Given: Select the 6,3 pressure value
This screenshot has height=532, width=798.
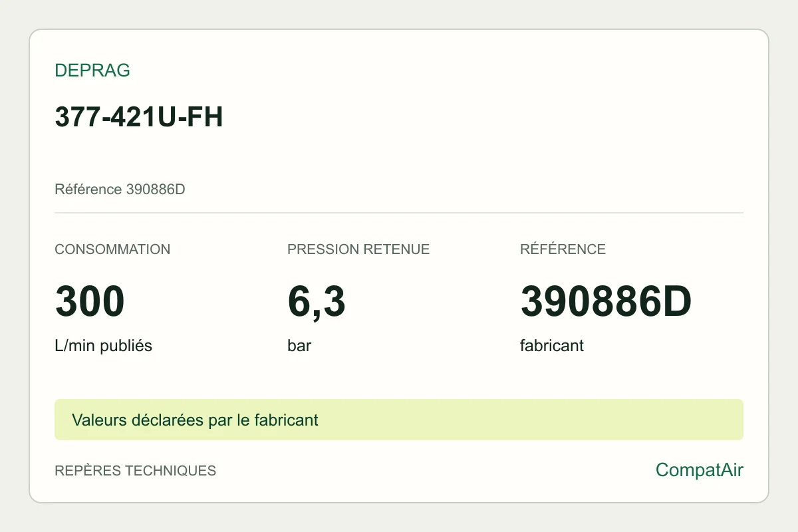Looking at the screenshot, I should pos(317,303).
